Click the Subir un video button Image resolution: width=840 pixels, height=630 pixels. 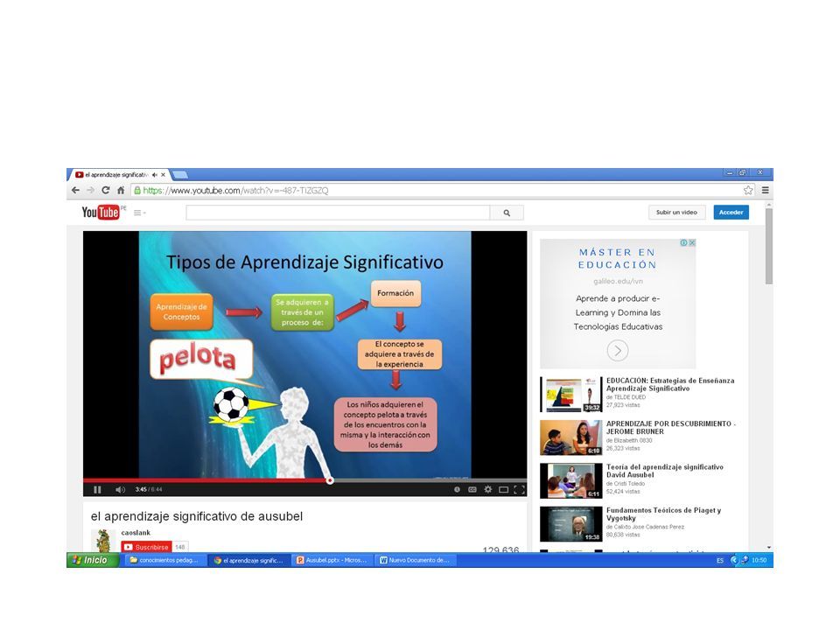pyautogui.click(x=676, y=212)
